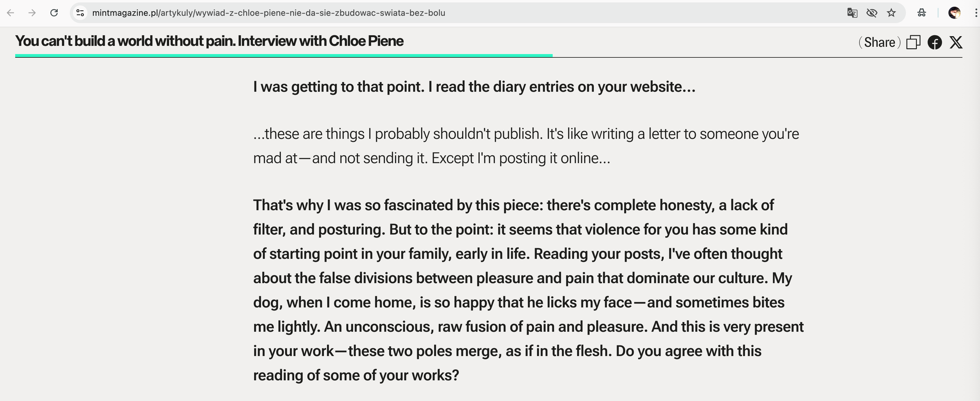Image resolution: width=980 pixels, height=401 pixels.
Task: Click the Share label text
Action: point(880,42)
